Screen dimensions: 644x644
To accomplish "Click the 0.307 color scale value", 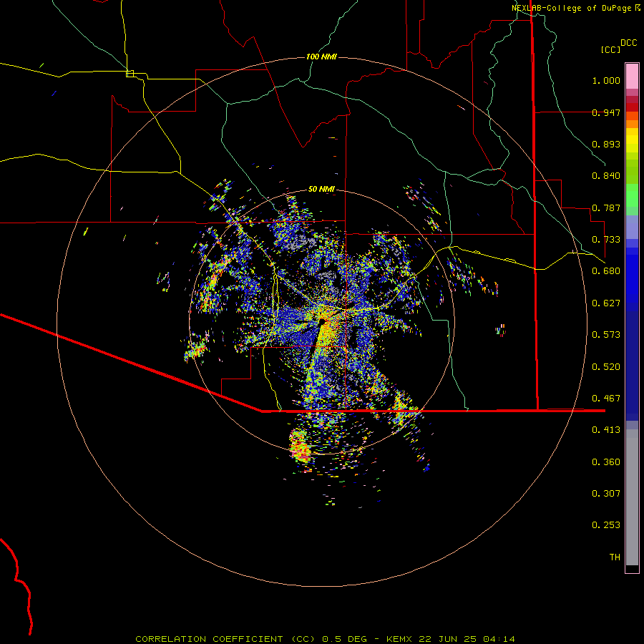I will (x=606, y=494).
